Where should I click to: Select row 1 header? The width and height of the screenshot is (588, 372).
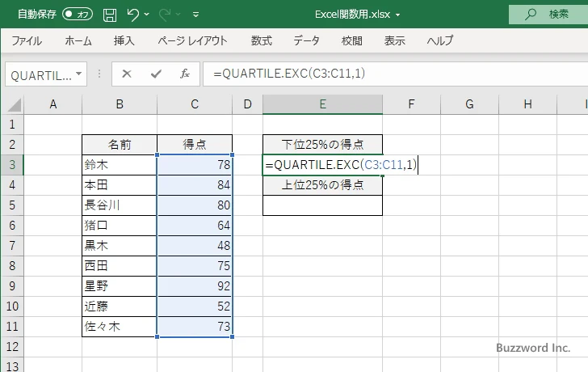click(12, 125)
